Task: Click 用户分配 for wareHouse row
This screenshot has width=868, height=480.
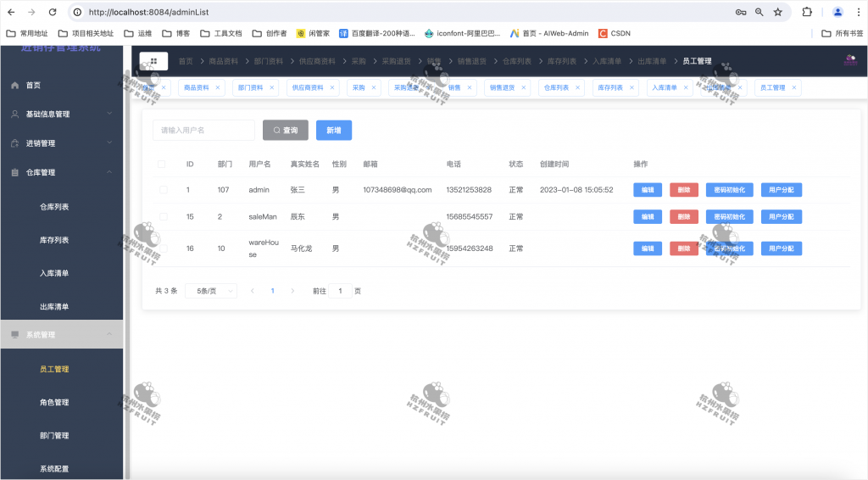Action: (782, 248)
